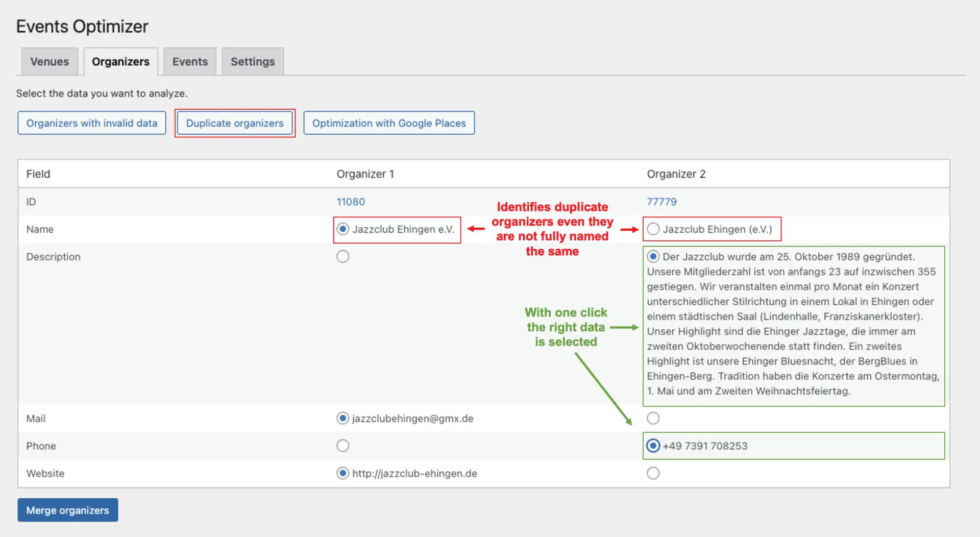
Task: Select empty Mail radio for Organizer 2
Action: (x=653, y=418)
